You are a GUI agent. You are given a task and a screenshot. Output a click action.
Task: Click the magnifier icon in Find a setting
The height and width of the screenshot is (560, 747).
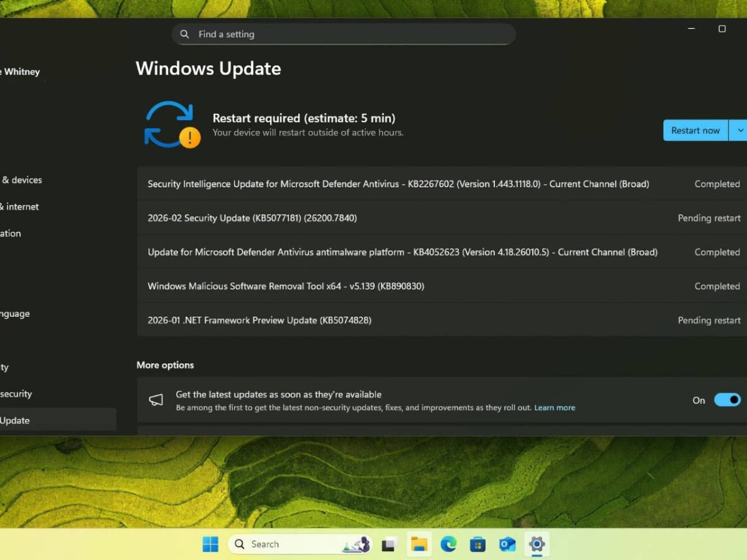(x=184, y=34)
